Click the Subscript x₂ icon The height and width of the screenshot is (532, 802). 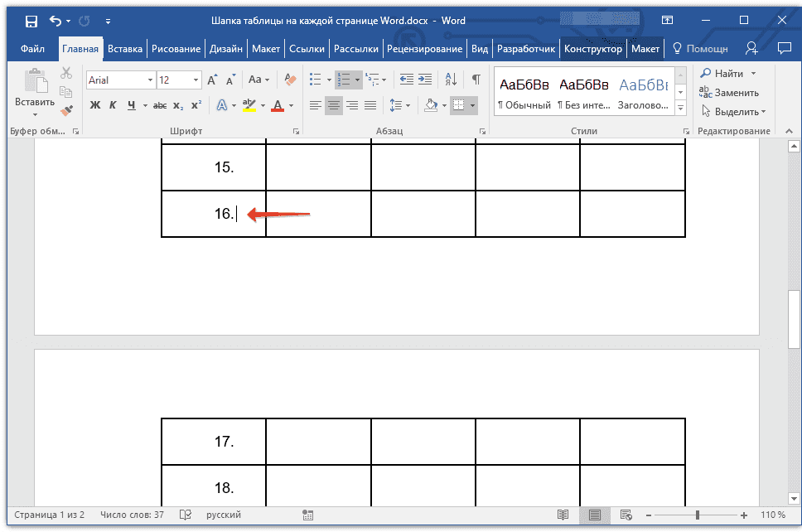coord(178,105)
